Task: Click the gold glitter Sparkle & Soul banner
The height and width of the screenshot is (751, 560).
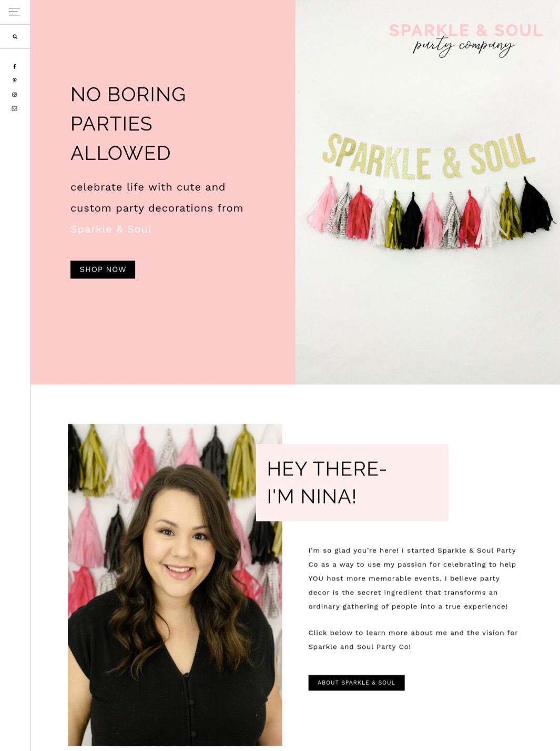Action: coord(429,156)
